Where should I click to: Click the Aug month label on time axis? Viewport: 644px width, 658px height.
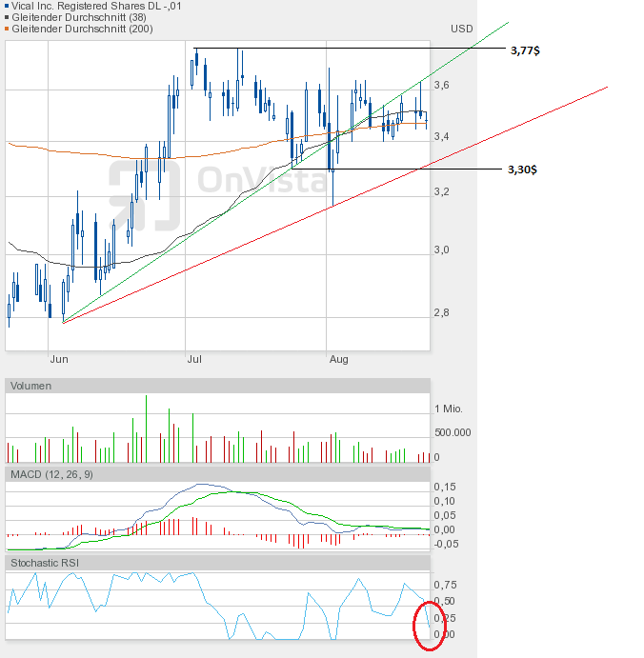[338, 359]
